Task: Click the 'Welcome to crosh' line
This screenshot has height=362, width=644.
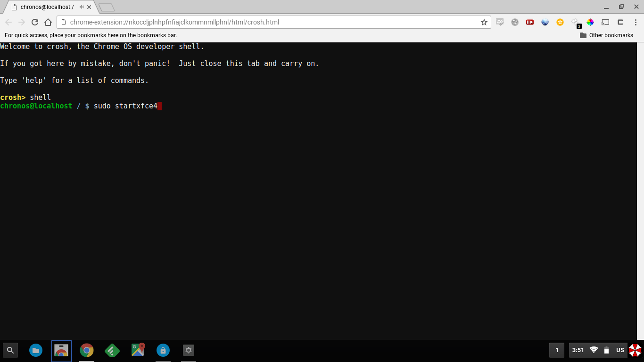Action: (x=102, y=47)
